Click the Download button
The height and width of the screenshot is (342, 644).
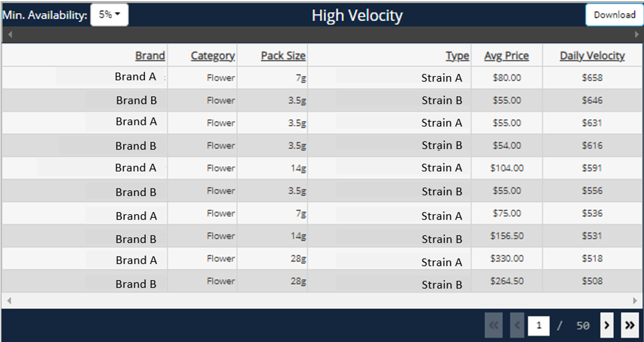[x=614, y=15]
